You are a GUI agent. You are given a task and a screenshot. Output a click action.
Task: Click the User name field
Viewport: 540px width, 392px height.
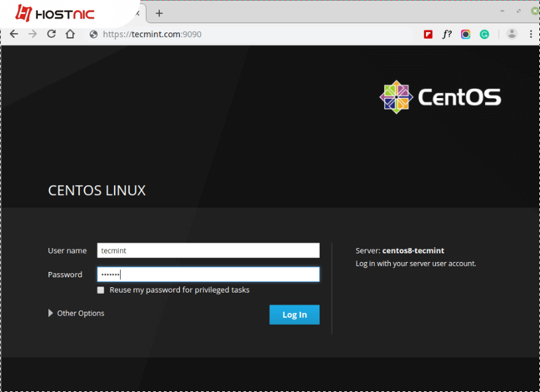click(x=208, y=251)
